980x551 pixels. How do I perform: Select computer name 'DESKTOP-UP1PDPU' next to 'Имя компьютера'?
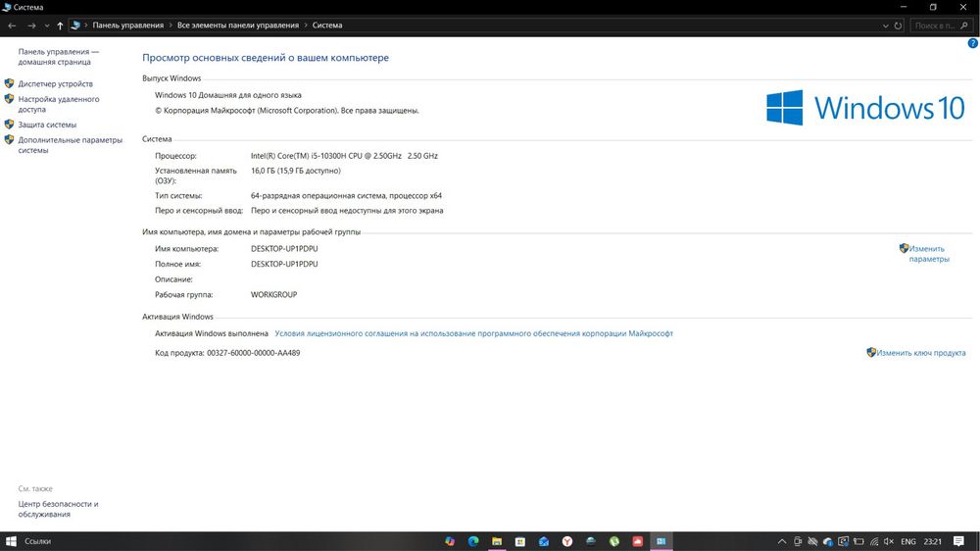click(284, 249)
